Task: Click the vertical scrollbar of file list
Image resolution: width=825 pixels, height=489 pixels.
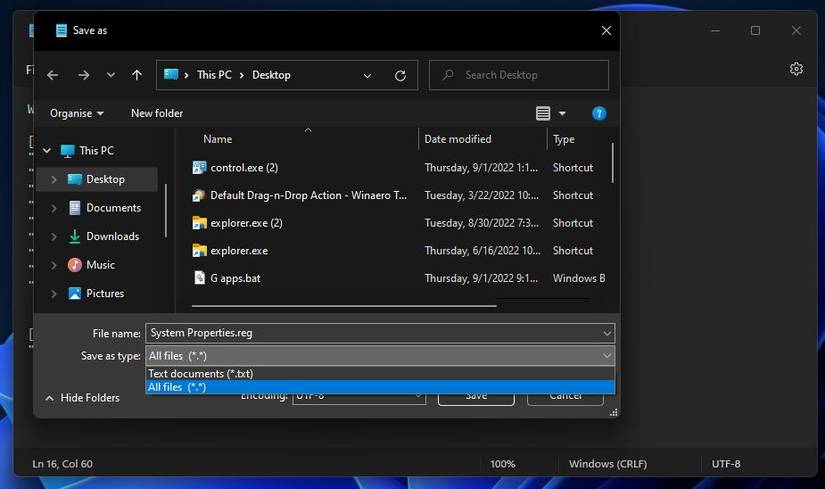Action: point(612,163)
